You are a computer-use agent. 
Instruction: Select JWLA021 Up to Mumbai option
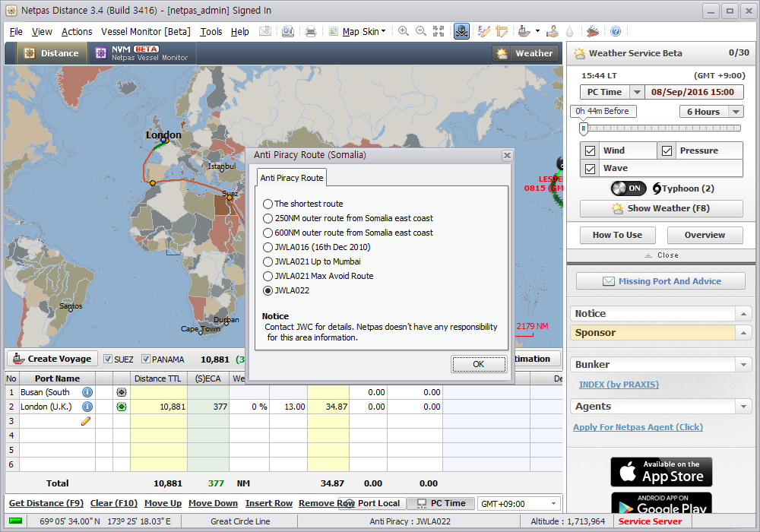pyautogui.click(x=268, y=261)
